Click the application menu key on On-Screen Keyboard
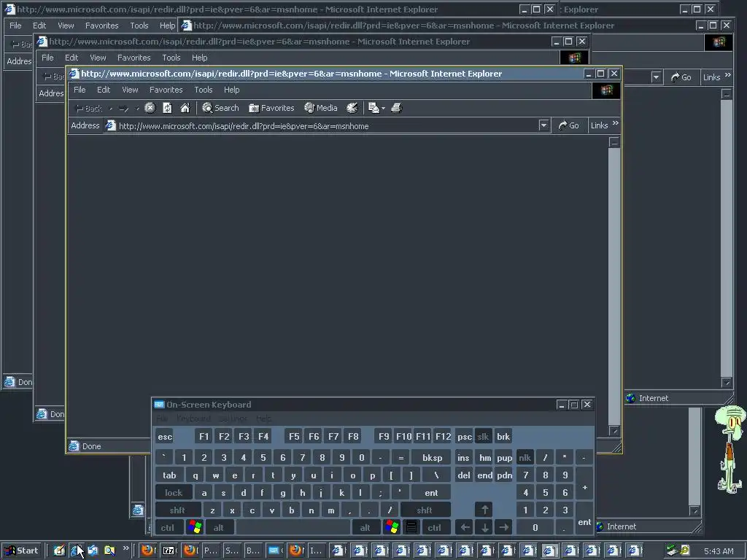 411,527
